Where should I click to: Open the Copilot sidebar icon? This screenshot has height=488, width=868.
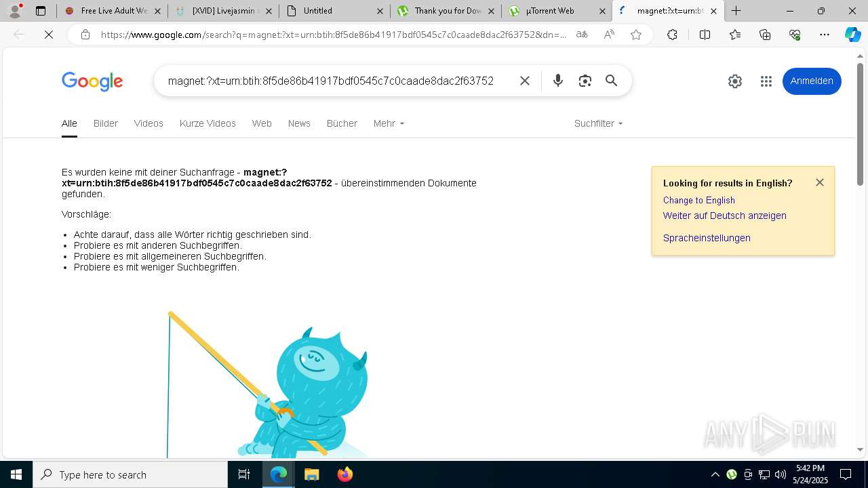tap(852, 35)
